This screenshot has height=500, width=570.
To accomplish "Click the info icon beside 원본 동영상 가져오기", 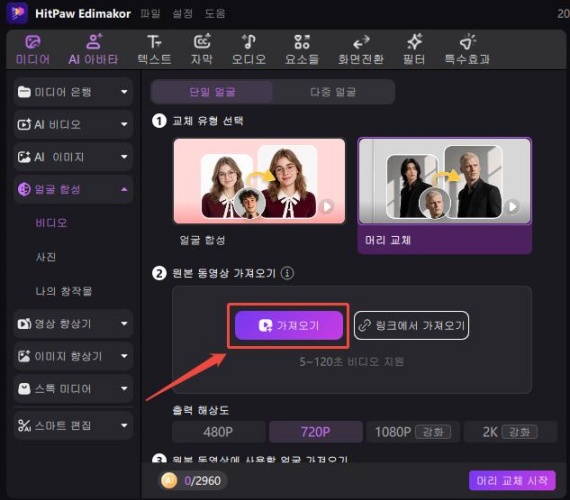I will (287, 273).
